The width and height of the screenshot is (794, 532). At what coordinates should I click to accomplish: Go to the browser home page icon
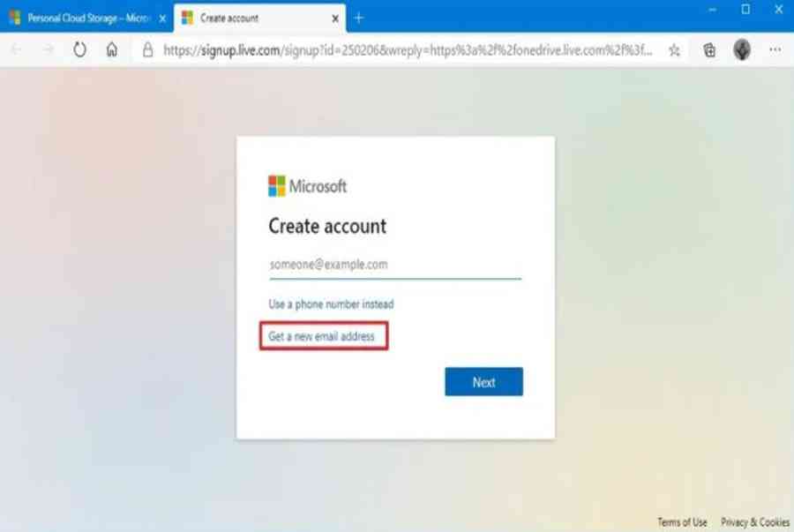pos(111,49)
